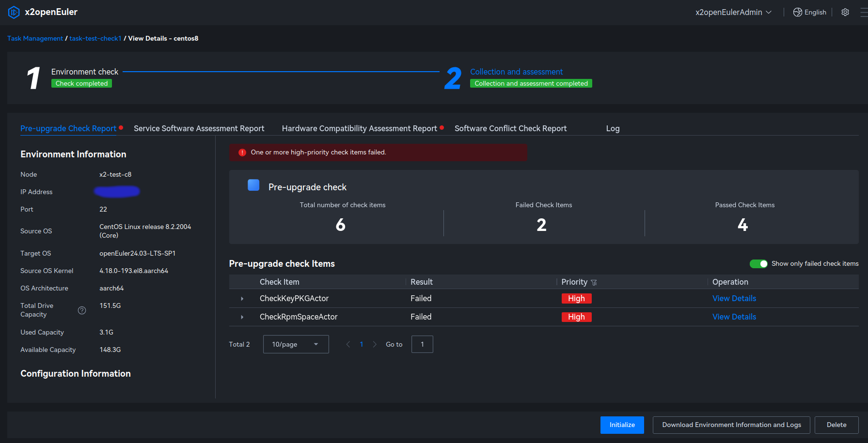Open the 10/page size dropdown
Viewport: 868px width, 443px height.
click(296, 344)
